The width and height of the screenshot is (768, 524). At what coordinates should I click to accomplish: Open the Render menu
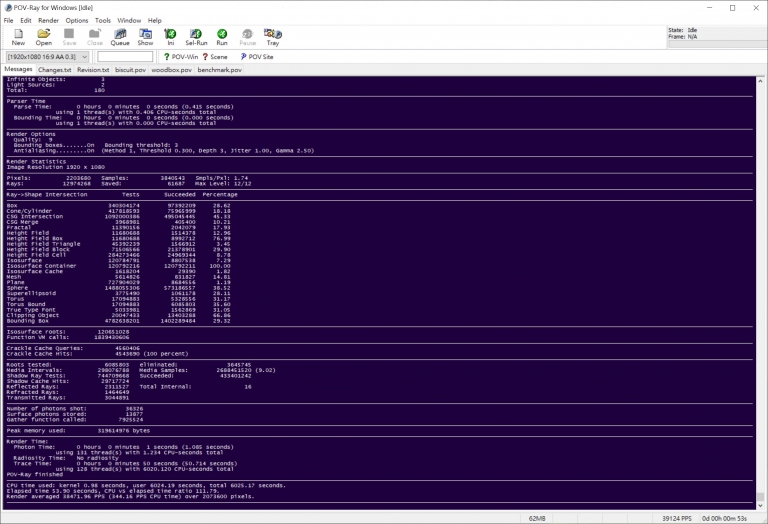coord(48,21)
